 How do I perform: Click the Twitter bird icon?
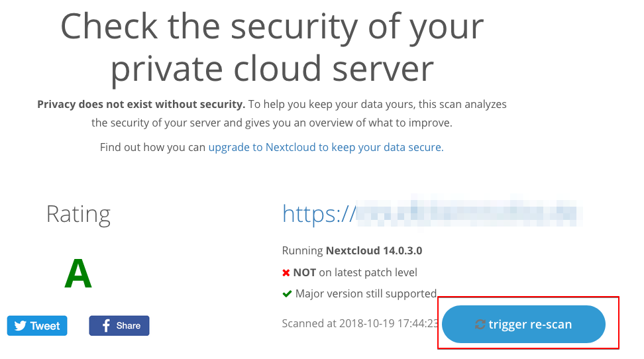point(20,326)
